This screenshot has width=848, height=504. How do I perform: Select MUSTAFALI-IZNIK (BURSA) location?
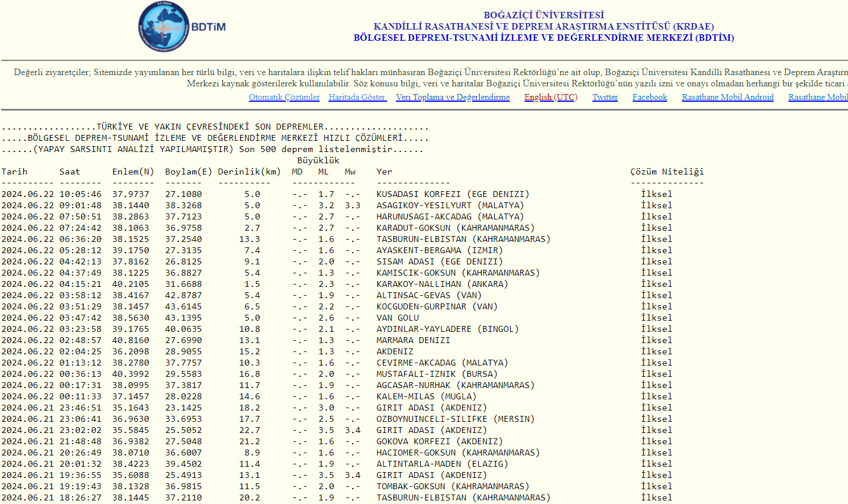tap(437, 374)
